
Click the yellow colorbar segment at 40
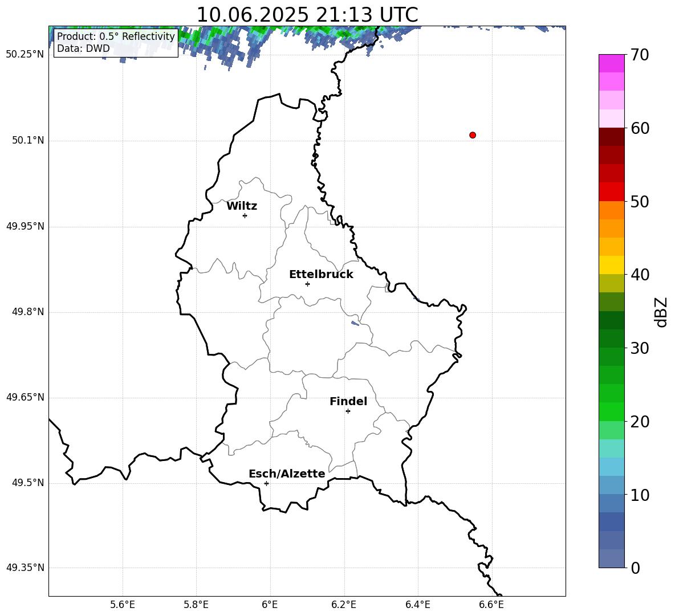click(x=611, y=265)
